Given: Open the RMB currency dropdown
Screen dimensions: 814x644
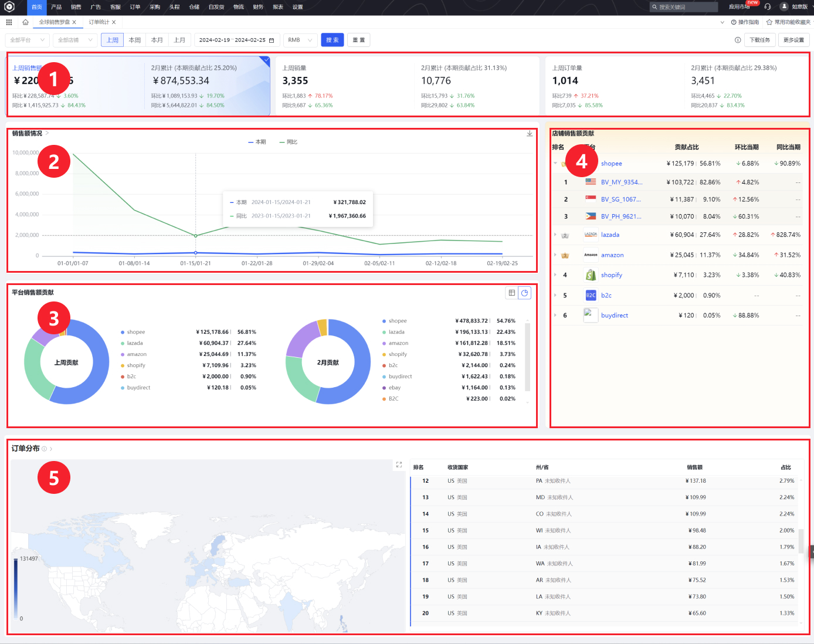Looking at the screenshot, I should click(x=300, y=40).
